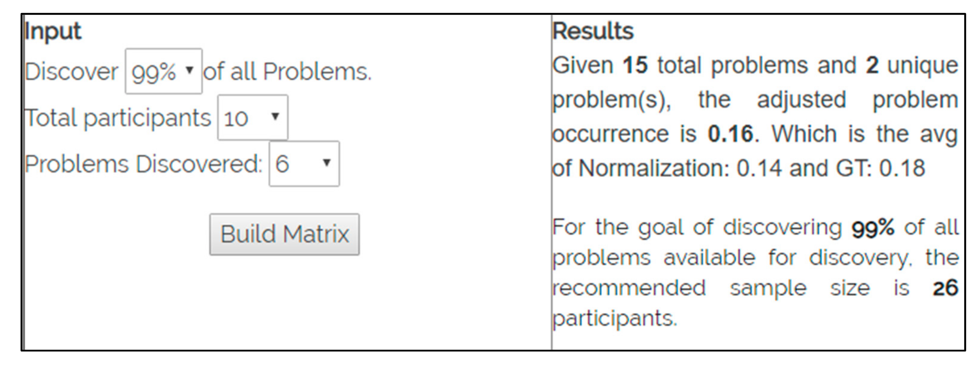The image size is (980, 370).
Task: Click the Total participants label
Action: pyautogui.click(x=117, y=118)
